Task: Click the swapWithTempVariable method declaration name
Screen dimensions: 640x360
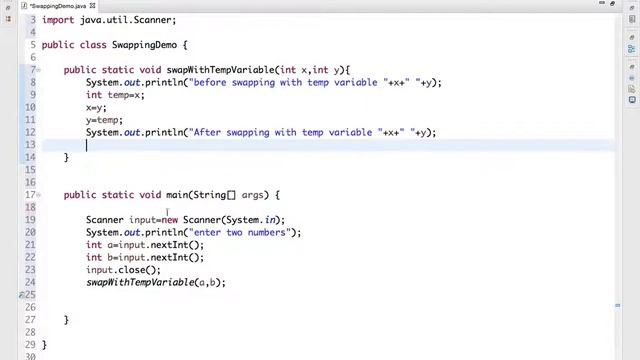Action: [x=220, y=70]
